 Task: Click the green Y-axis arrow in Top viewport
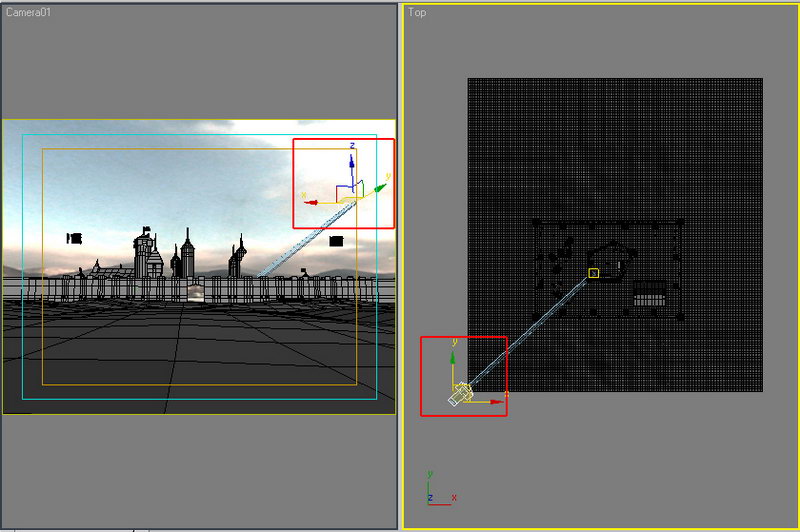click(x=455, y=345)
